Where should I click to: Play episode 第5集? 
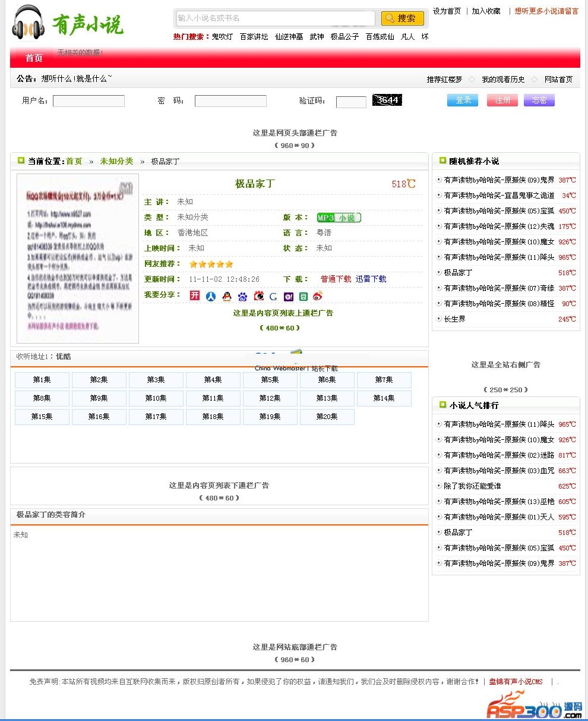click(270, 380)
